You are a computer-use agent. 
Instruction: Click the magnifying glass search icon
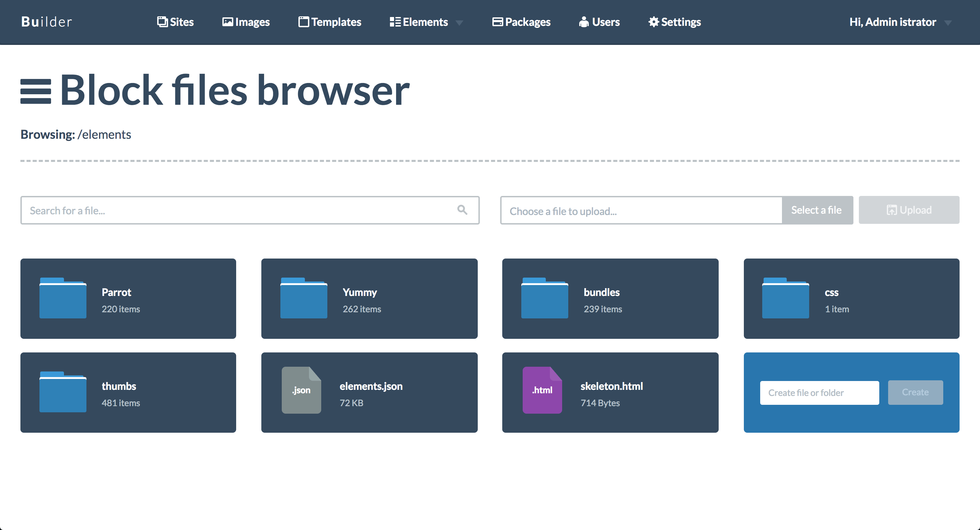pyautogui.click(x=462, y=210)
